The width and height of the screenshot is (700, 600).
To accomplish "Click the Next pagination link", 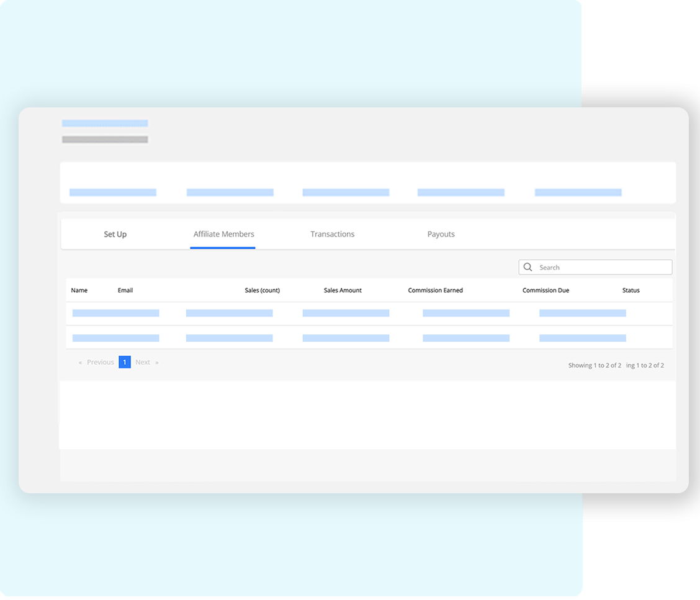I will click(x=143, y=362).
